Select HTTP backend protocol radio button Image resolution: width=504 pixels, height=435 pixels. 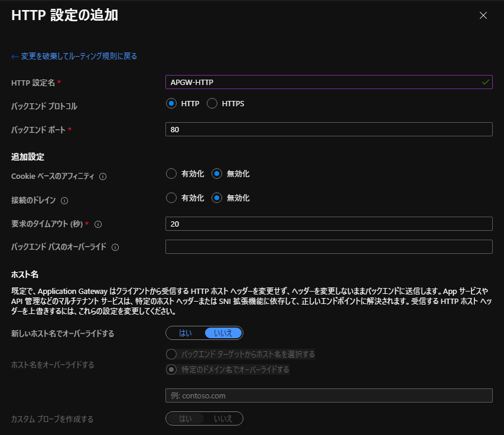tap(171, 103)
